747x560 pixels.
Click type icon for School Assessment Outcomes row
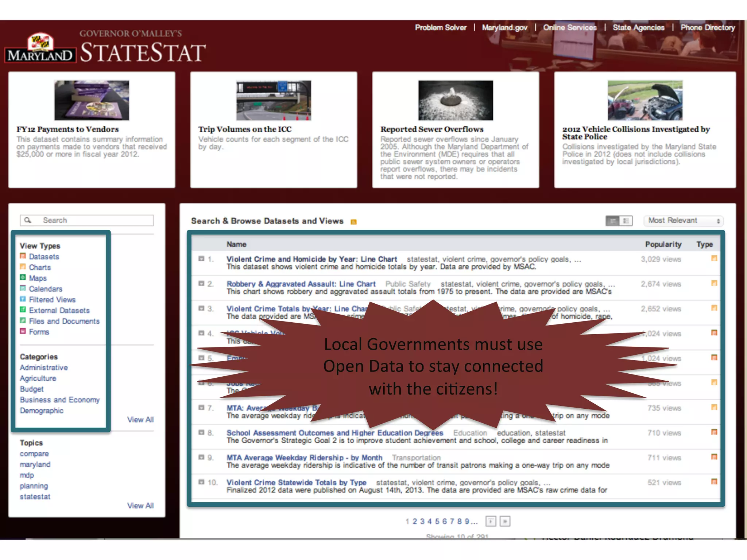coord(714,432)
